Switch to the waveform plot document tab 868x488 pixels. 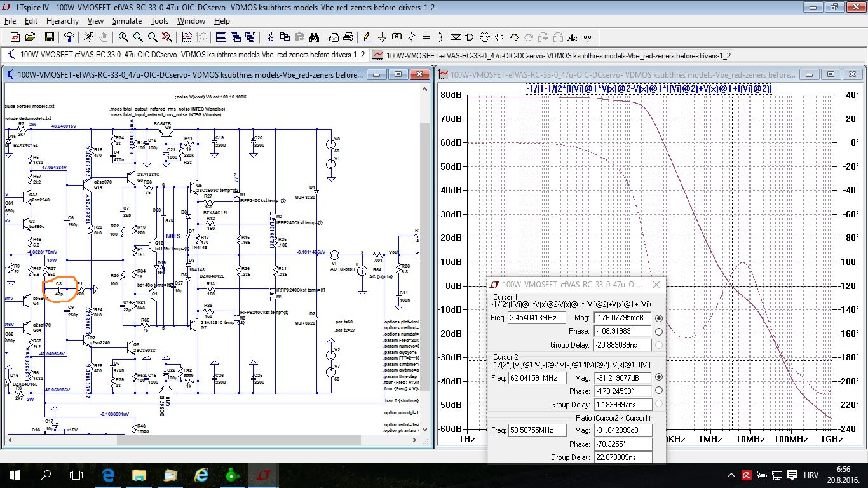[552, 55]
